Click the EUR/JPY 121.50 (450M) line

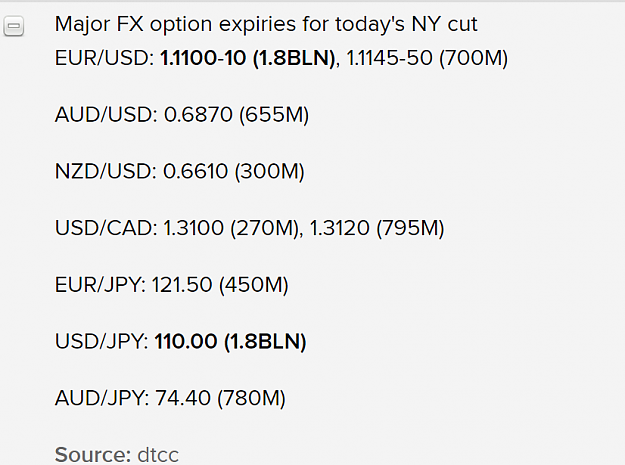[x=171, y=284]
